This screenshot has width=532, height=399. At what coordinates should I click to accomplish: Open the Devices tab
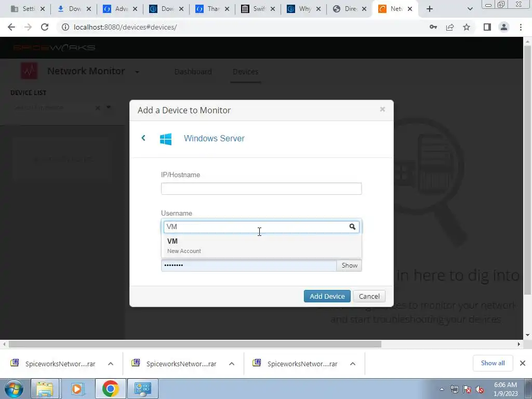point(245,72)
